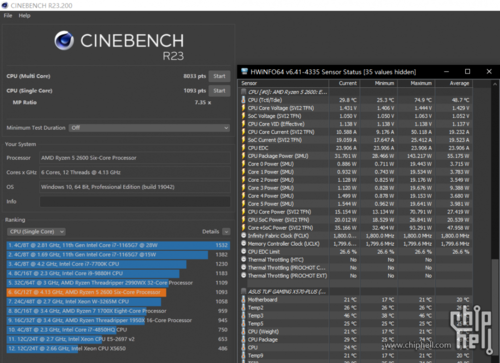Click the Info input field
The height and width of the screenshot is (363, 500).
pyautogui.click(x=135, y=201)
